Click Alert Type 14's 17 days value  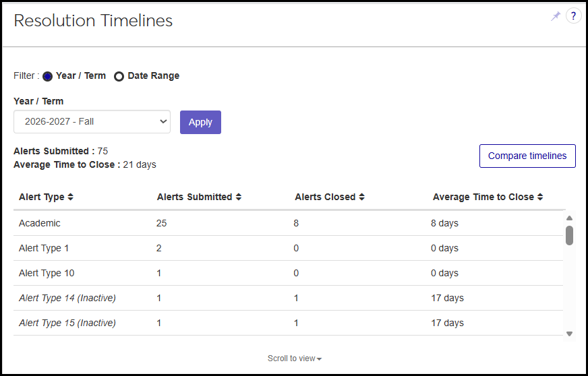point(447,298)
